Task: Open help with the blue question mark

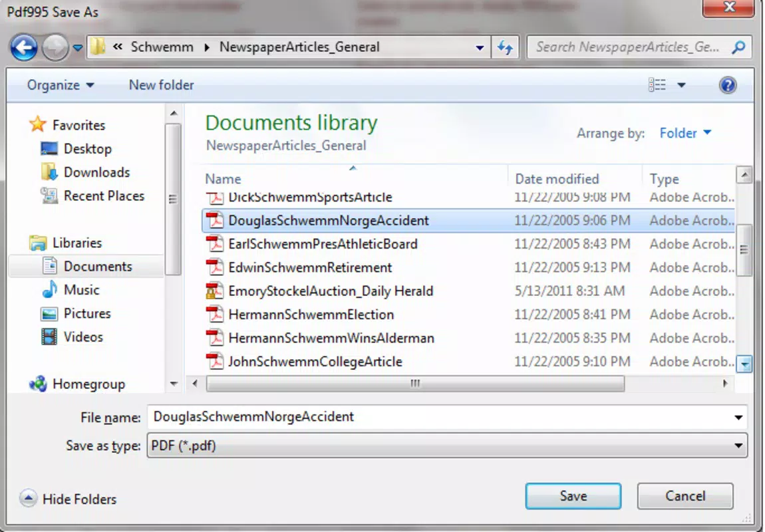Action: coord(728,85)
